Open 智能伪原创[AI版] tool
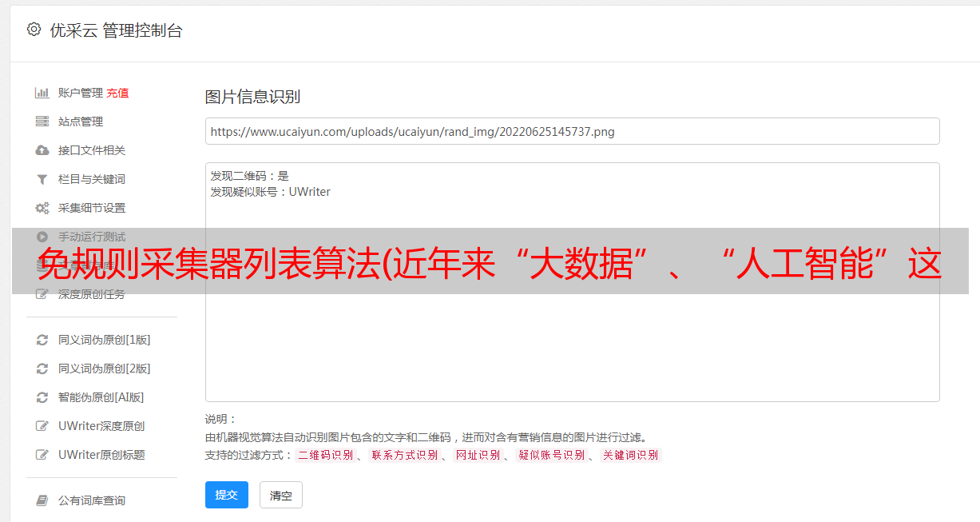This screenshot has width=980, height=522. pos(101,397)
